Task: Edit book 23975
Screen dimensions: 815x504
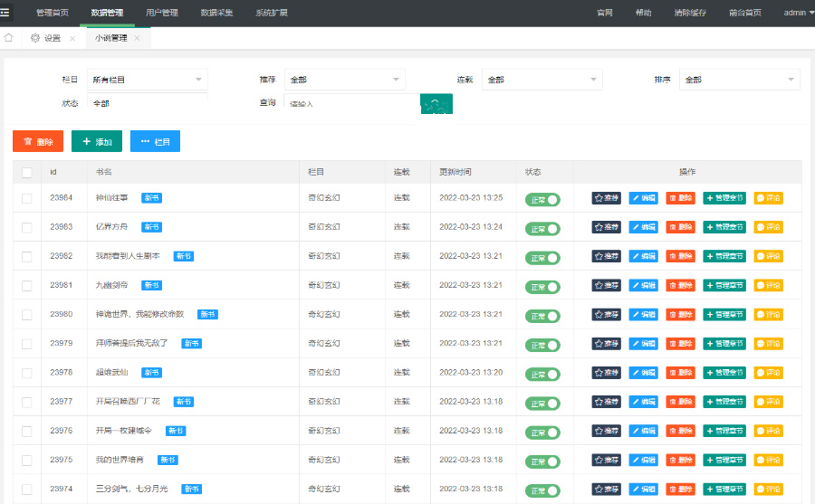Action: click(x=644, y=460)
